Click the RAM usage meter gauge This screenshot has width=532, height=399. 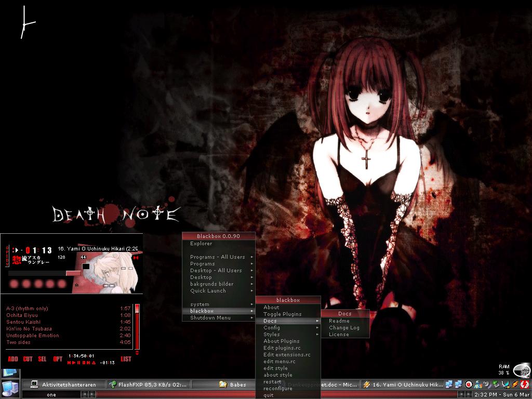(522, 370)
